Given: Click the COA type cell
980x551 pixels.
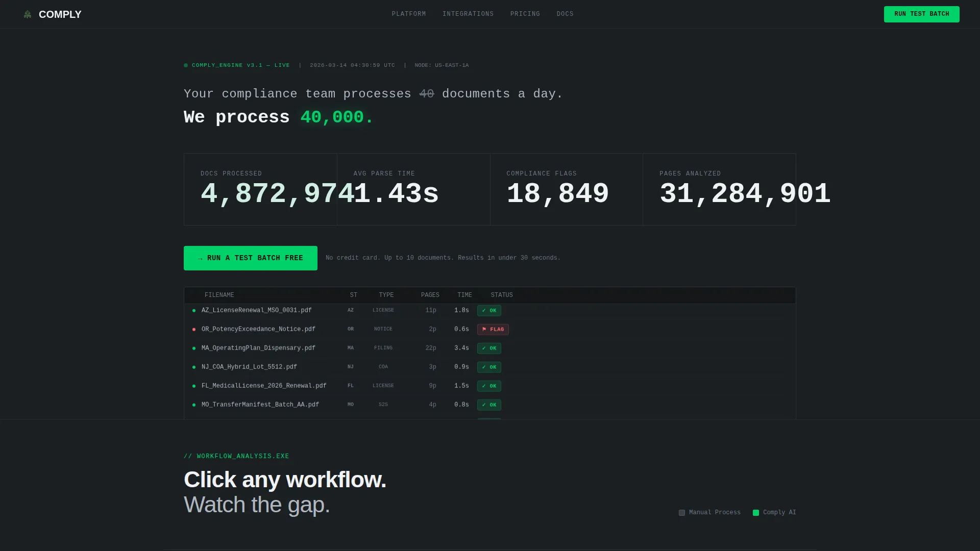Looking at the screenshot, I should [383, 367].
